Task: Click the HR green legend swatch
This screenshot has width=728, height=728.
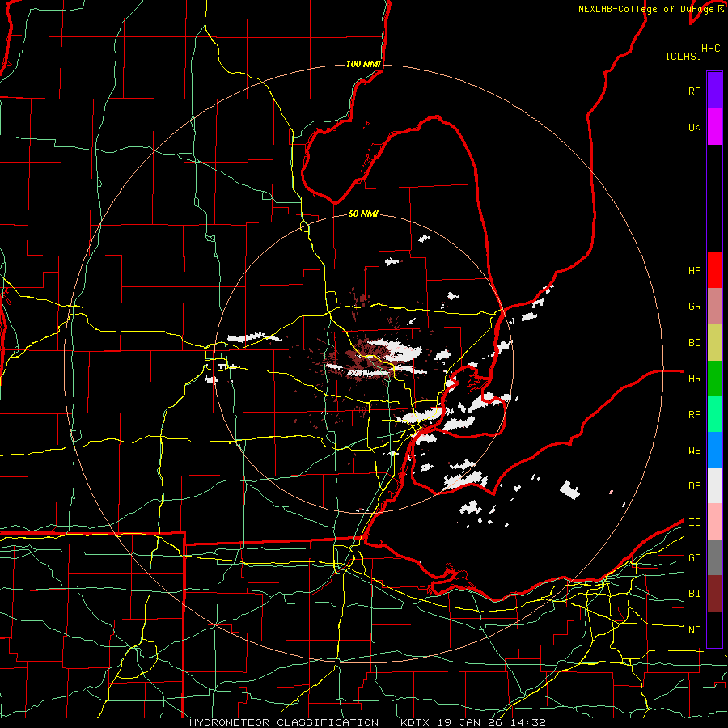Action: tap(714, 379)
